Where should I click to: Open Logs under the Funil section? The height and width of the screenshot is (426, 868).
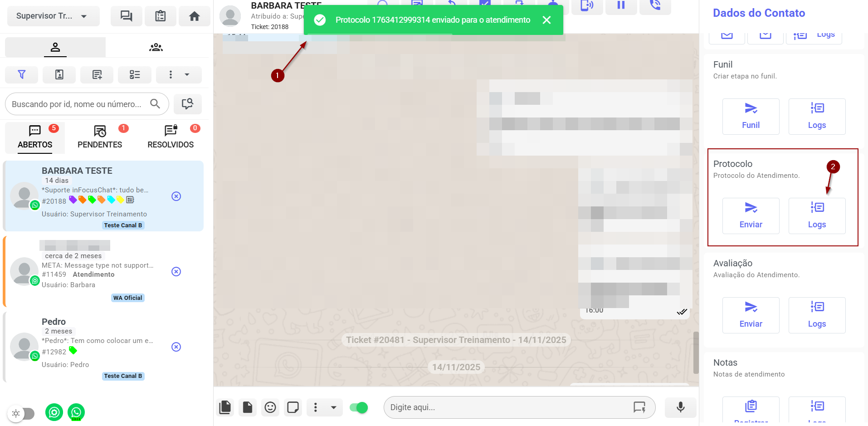coord(817,117)
